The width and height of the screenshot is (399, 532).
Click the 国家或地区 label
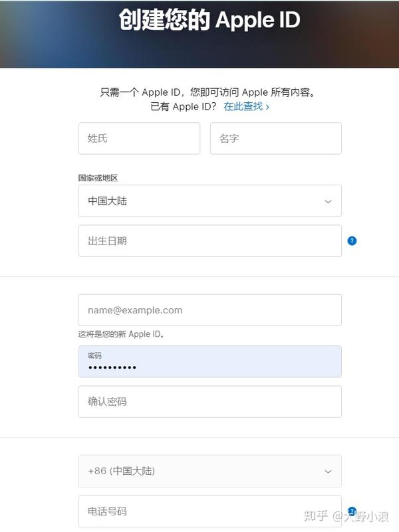[x=98, y=178]
